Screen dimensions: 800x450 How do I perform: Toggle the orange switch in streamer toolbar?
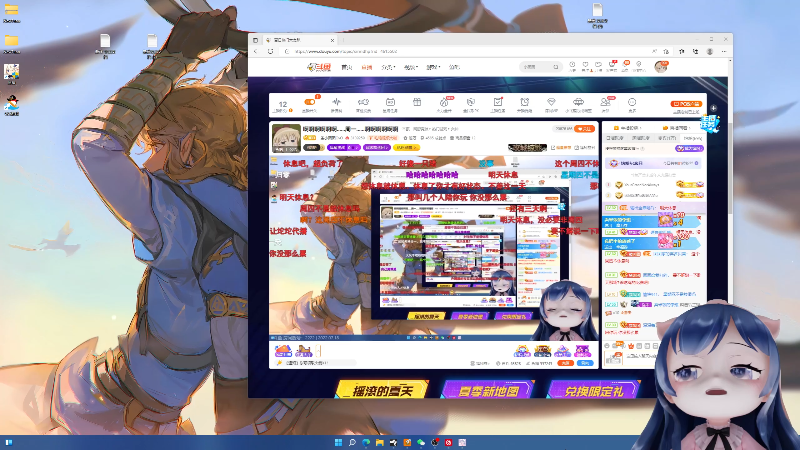pos(309,102)
